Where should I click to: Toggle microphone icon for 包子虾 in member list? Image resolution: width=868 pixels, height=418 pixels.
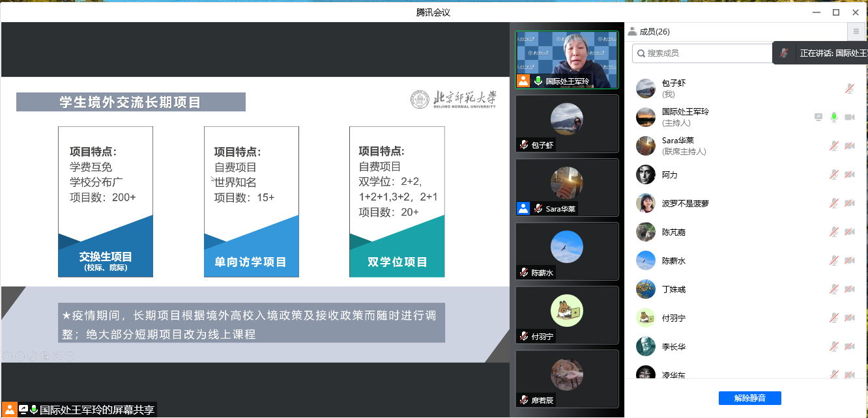(x=849, y=89)
